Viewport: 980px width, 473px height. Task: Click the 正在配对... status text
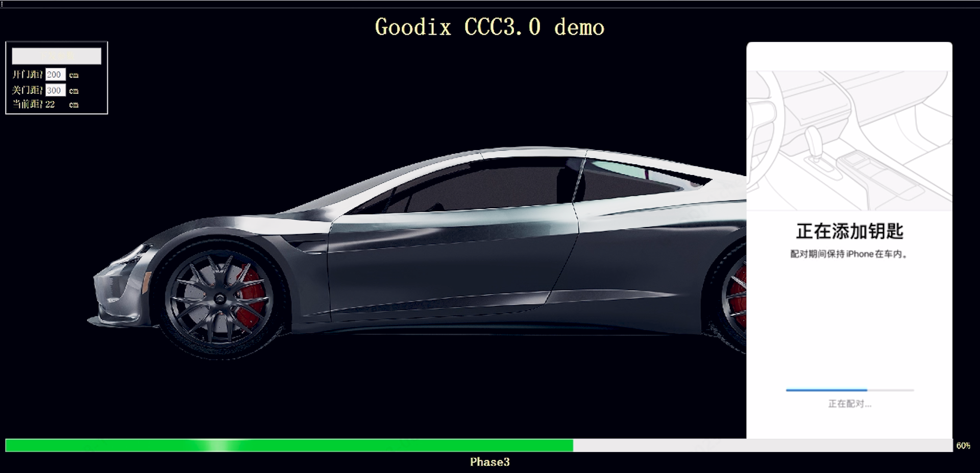pos(849,404)
